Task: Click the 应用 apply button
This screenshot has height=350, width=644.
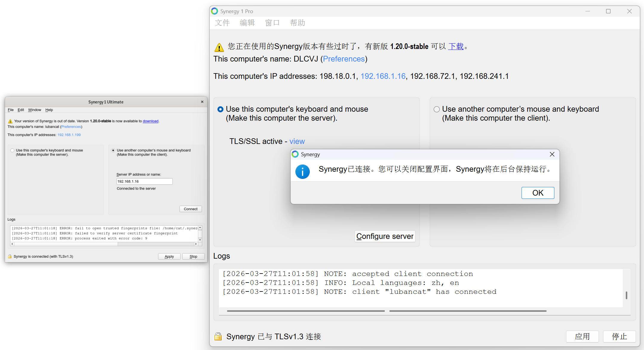Action: click(x=582, y=337)
